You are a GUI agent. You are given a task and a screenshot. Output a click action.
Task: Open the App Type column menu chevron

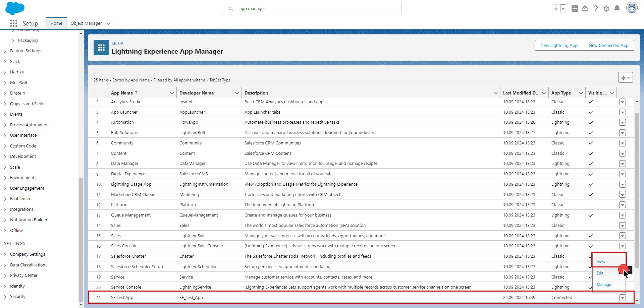[x=581, y=93]
